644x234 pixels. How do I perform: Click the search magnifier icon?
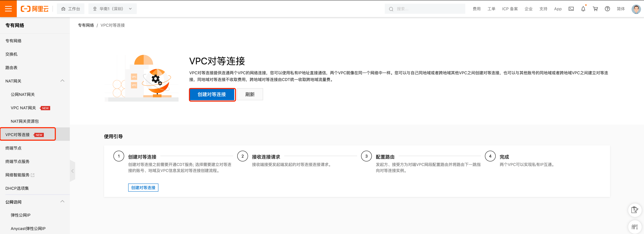click(x=391, y=9)
